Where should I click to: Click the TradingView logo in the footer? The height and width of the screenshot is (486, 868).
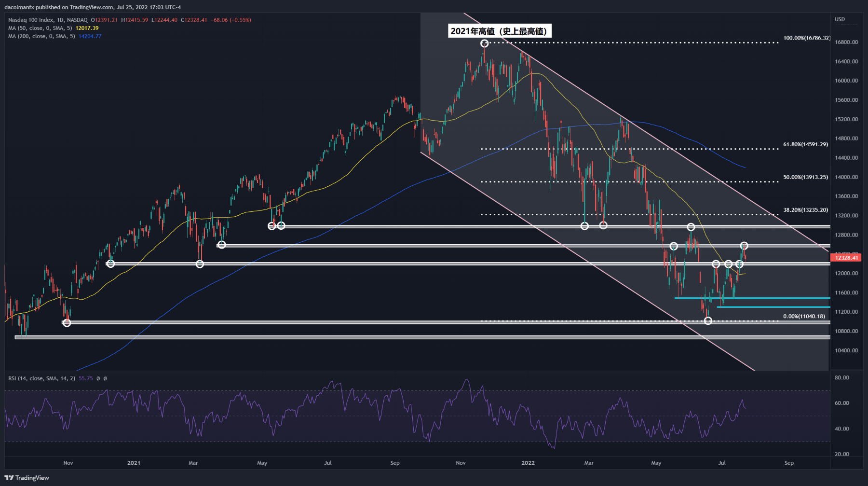tap(27, 478)
